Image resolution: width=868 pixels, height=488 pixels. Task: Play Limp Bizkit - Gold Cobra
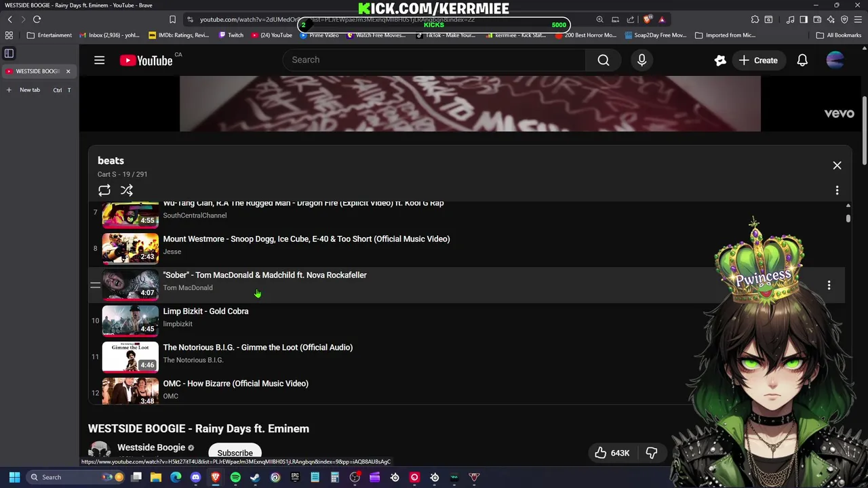pos(205,311)
